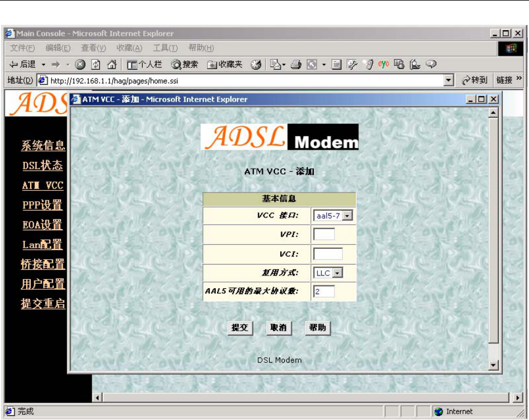Expand the address bar dropdown arrow
This screenshot has width=529, height=420.
(x=448, y=80)
